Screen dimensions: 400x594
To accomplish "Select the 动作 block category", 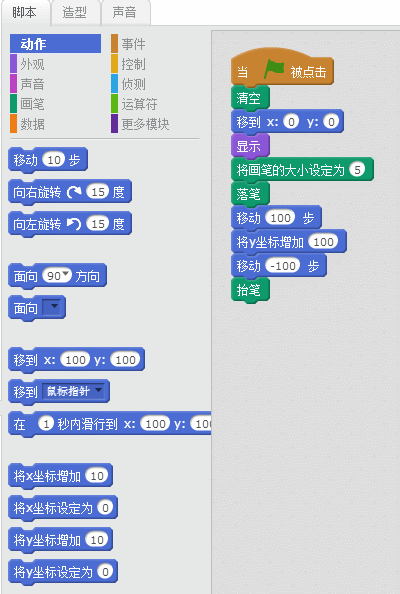I will 55,44.
